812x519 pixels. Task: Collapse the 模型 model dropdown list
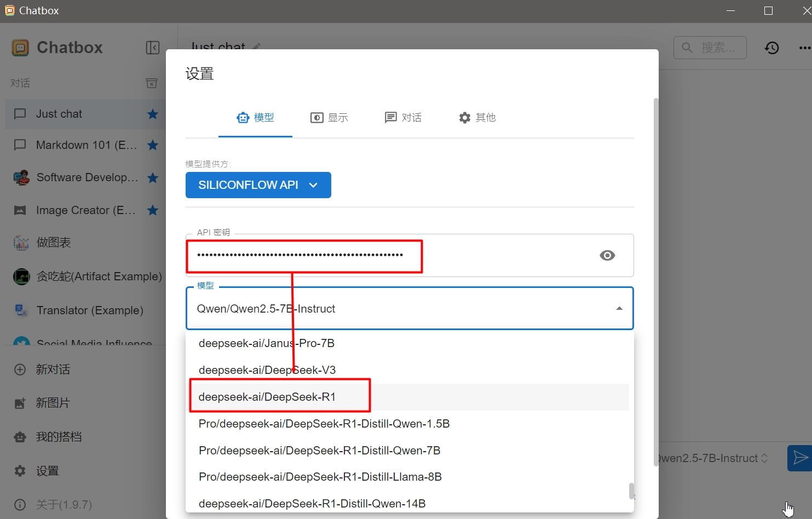point(619,309)
